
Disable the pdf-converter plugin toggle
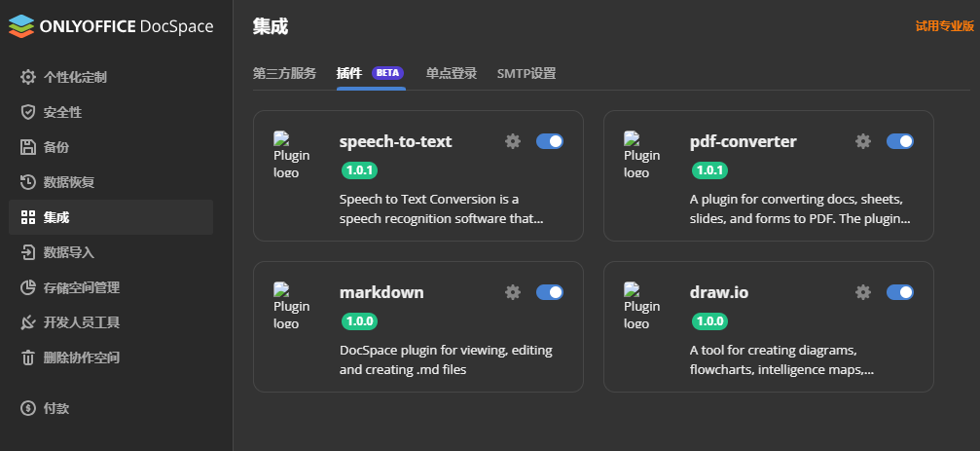(x=900, y=141)
